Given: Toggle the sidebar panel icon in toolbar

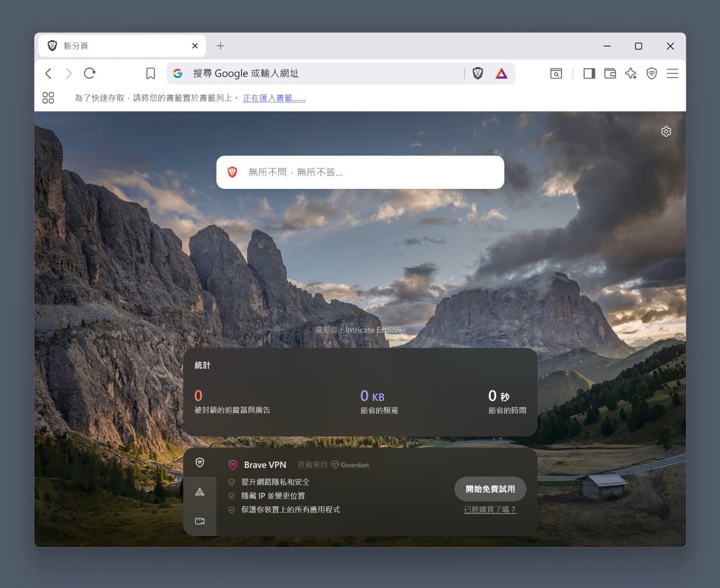Looking at the screenshot, I should pyautogui.click(x=589, y=73).
